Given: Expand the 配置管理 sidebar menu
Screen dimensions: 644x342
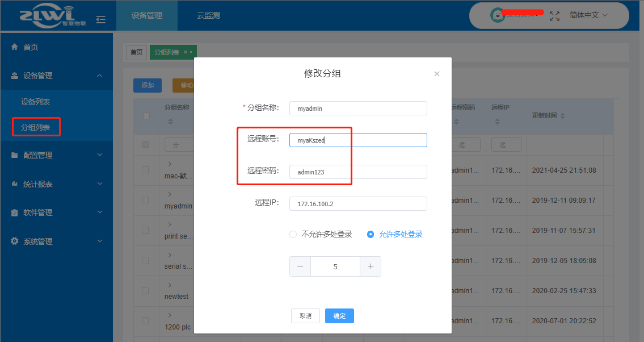Looking at the screenshot, I should pyautogui.click(x=56, y=155).
